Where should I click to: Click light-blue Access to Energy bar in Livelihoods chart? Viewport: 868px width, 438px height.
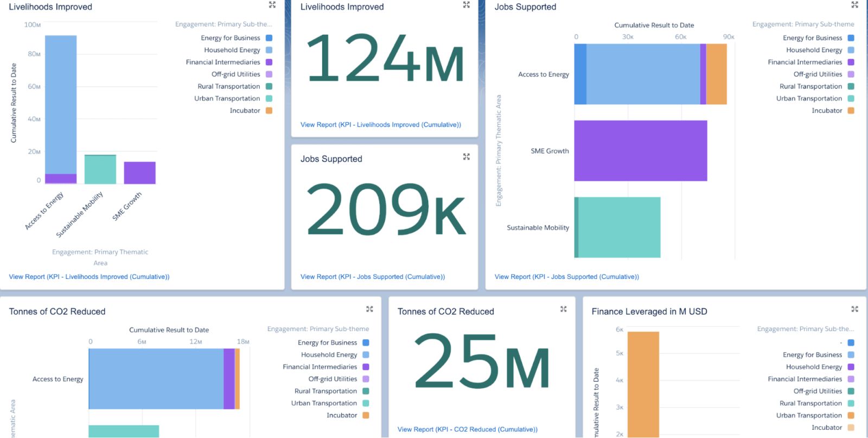tap(61, 105)
